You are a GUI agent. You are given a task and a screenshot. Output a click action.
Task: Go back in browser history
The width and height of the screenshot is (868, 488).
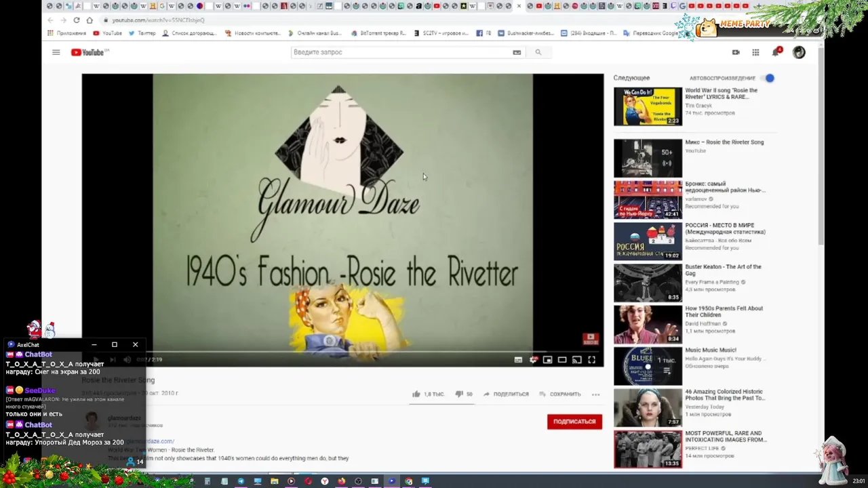[x=50, y=20]
